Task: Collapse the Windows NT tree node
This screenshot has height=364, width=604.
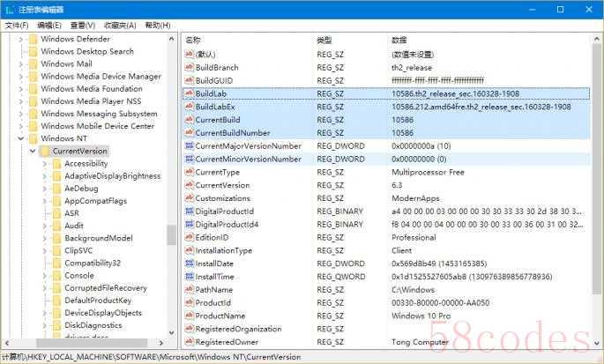Action: point(21,138)
